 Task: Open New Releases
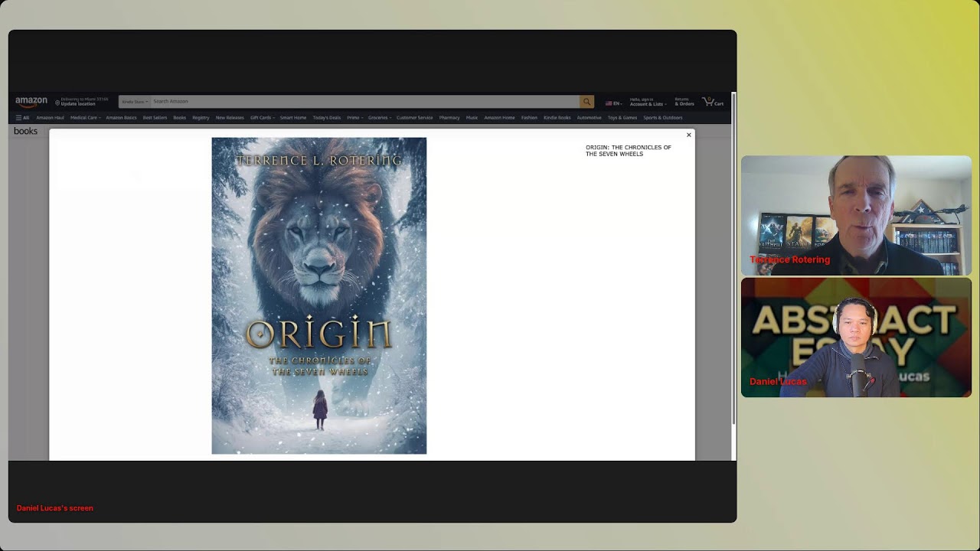(x=230, y=118)
